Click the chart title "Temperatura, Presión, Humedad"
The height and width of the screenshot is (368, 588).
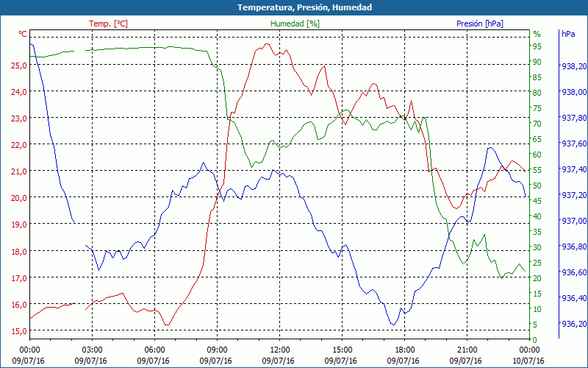click(304, 7)
